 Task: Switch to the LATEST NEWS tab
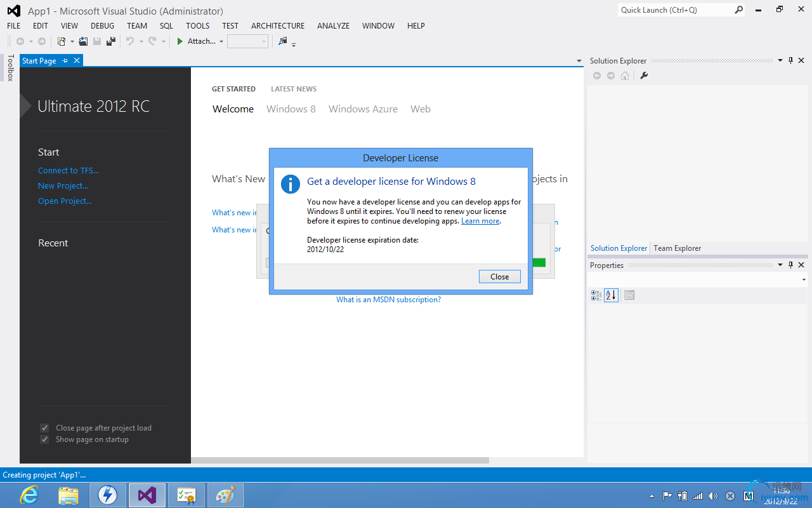pyautogui.click(x=294, y=89)
